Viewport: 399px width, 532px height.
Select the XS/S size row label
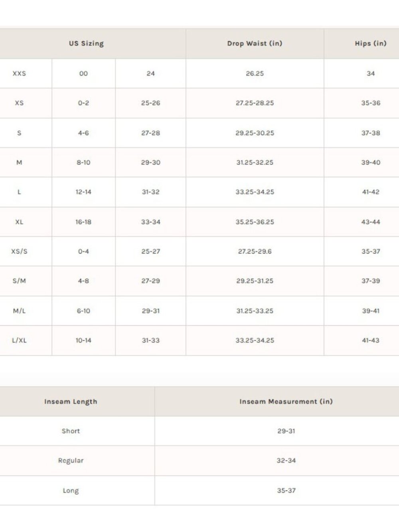[19, 251]
